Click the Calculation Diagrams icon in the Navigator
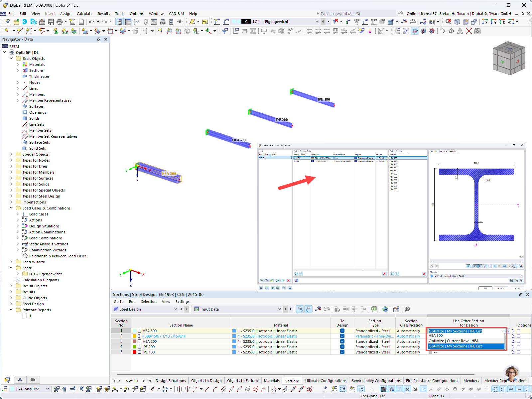532x399 pixels. tap(18, 280)
